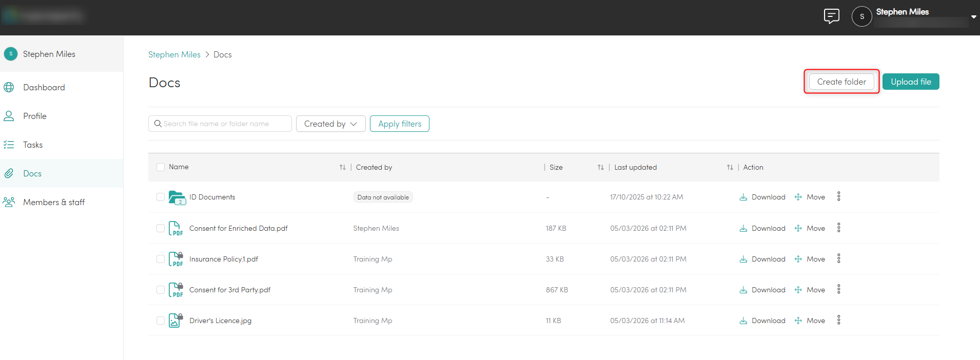Click the Docs paperclip icon in sidebar
Image resolution: width=980 pixels, height=360 pixels.
(9, 173)
